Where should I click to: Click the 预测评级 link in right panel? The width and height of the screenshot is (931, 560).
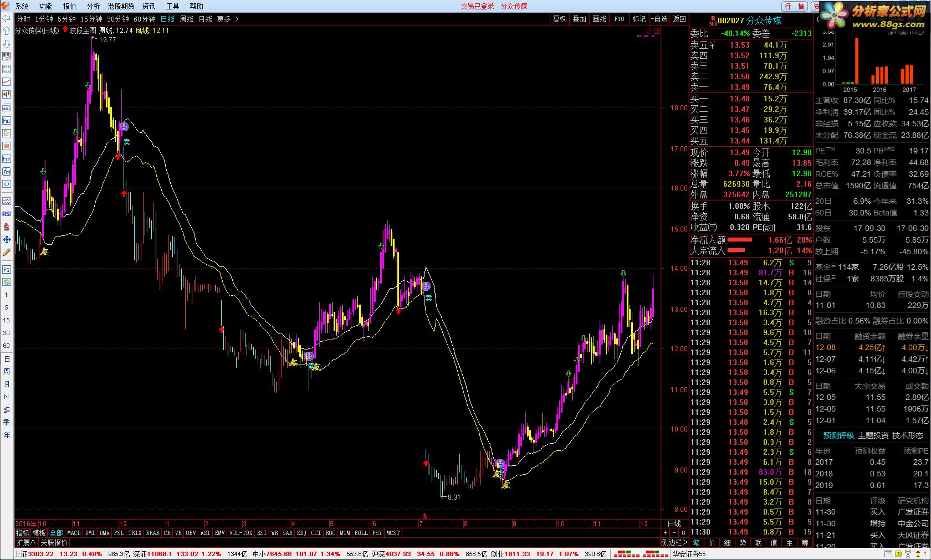[x=838, y=435]
